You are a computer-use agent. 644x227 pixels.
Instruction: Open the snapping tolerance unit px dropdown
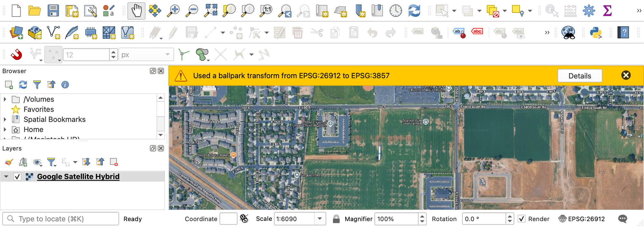[146, 55]
